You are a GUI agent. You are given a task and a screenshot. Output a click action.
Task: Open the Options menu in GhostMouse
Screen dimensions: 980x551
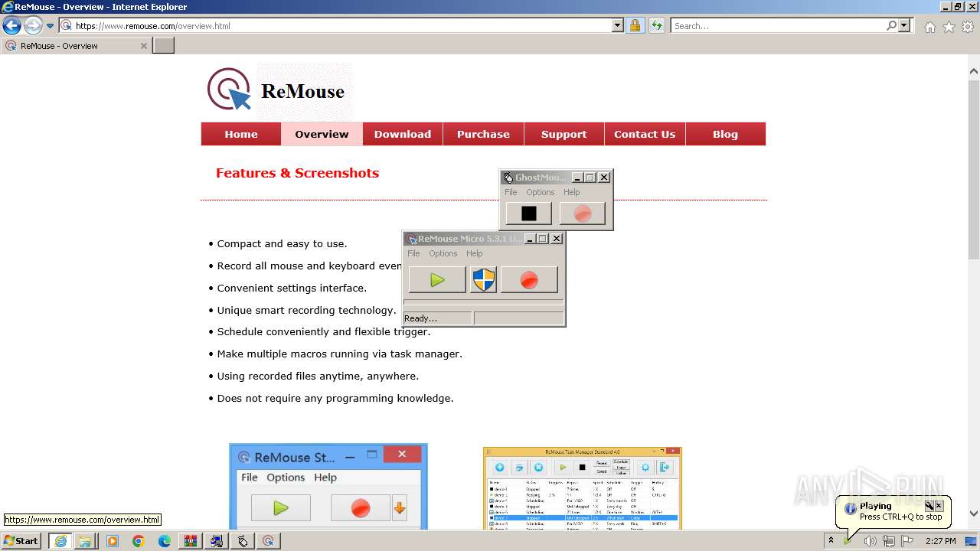coord(540,192)
